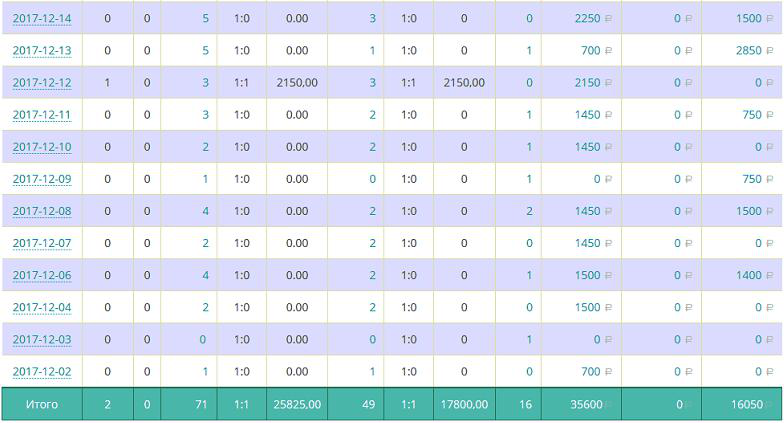Open the 2017-12-14 date link
Image resolution: width=784 pixels, height=423 pixels.
(x=41, y=19)
